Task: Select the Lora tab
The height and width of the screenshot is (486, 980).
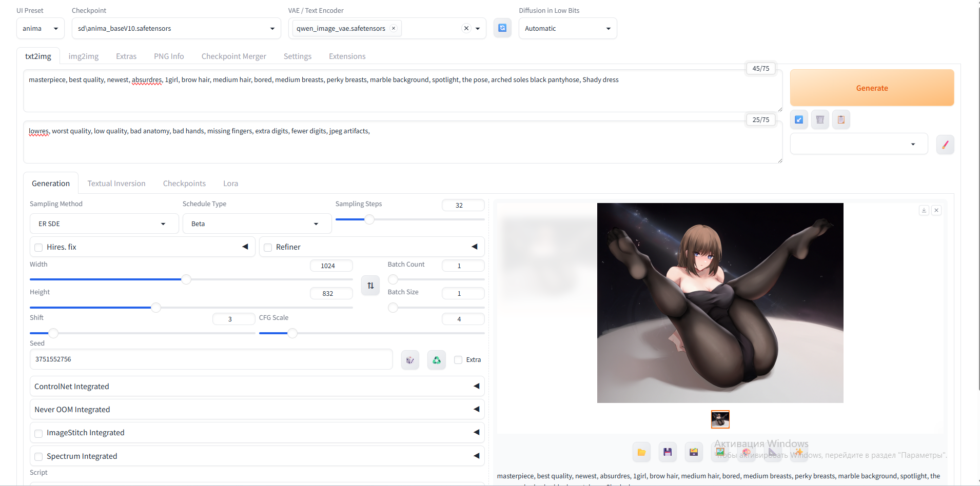Action: (x=230, y=184)
